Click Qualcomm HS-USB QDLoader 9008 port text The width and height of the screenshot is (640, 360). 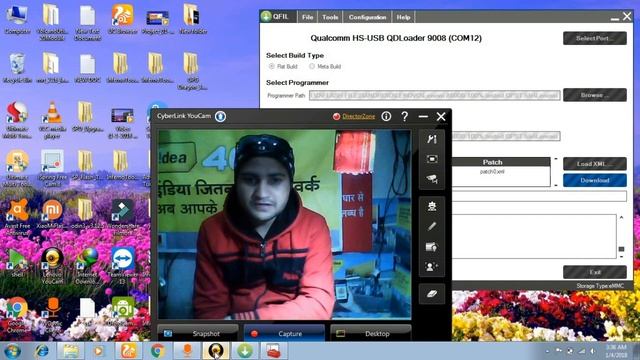point(396,38)
